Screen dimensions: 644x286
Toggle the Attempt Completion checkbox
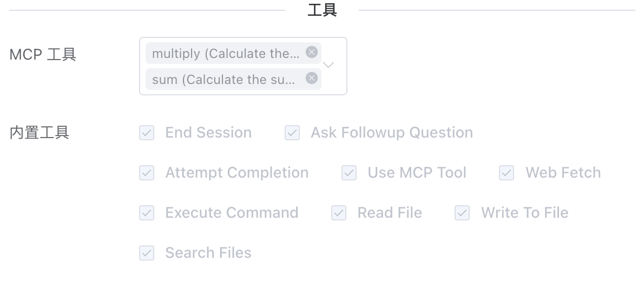point(147,173)
